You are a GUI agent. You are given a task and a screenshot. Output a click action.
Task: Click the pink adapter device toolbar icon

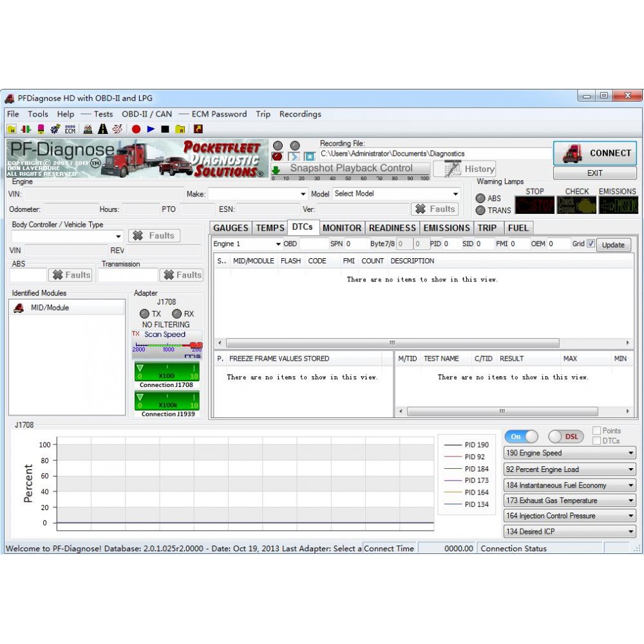tap(41, 129)
